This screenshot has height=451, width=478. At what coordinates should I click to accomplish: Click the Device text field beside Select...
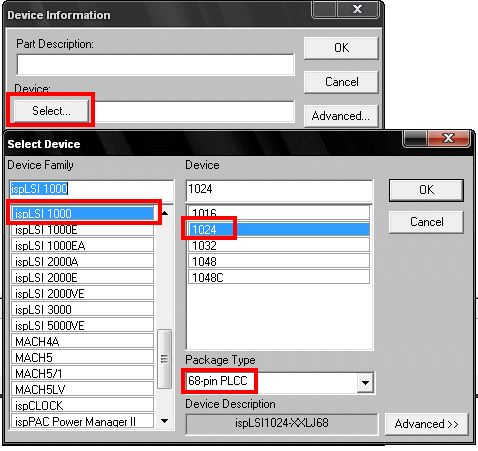194,111
